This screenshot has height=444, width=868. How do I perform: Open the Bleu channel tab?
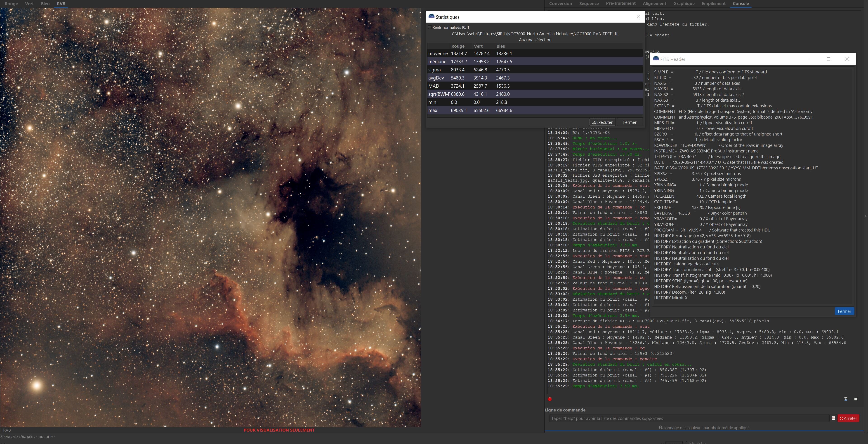tap(45, 4)
